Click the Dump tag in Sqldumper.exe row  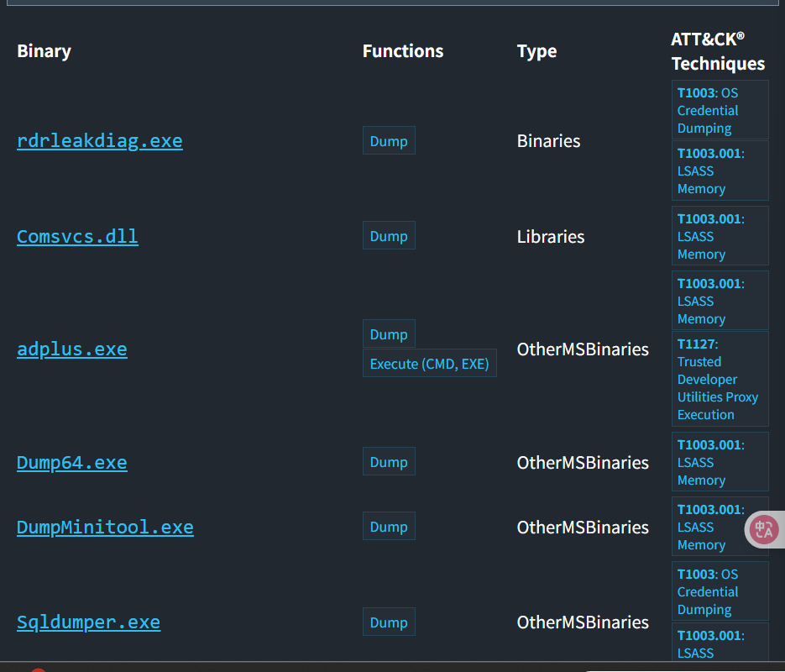click(x=389, y=622)
